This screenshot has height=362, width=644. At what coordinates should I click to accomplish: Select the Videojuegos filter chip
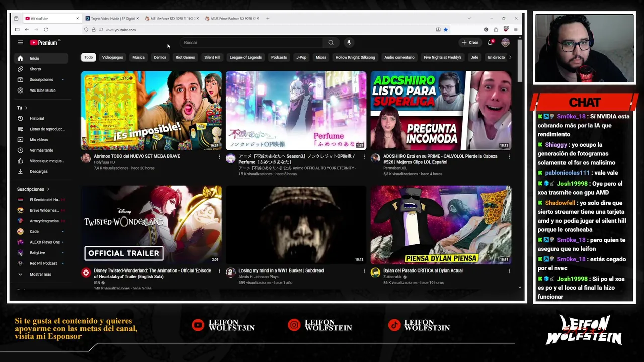pos(112,57)
